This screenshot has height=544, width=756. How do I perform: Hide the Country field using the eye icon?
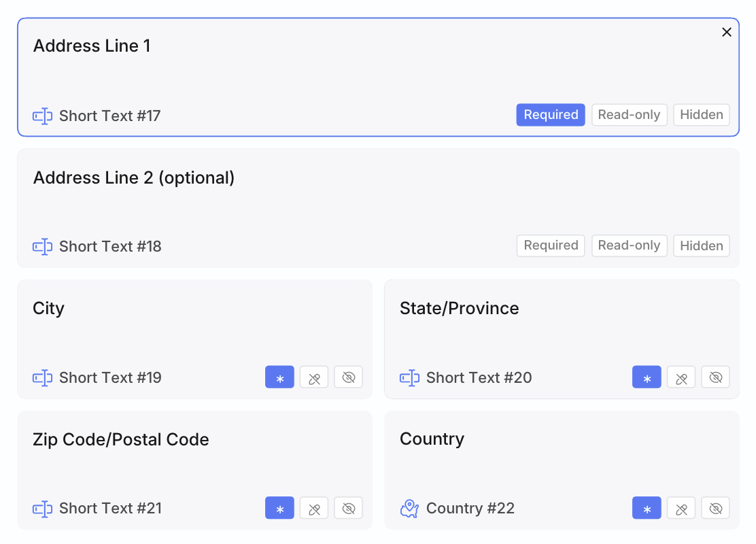tap(715, 508)
